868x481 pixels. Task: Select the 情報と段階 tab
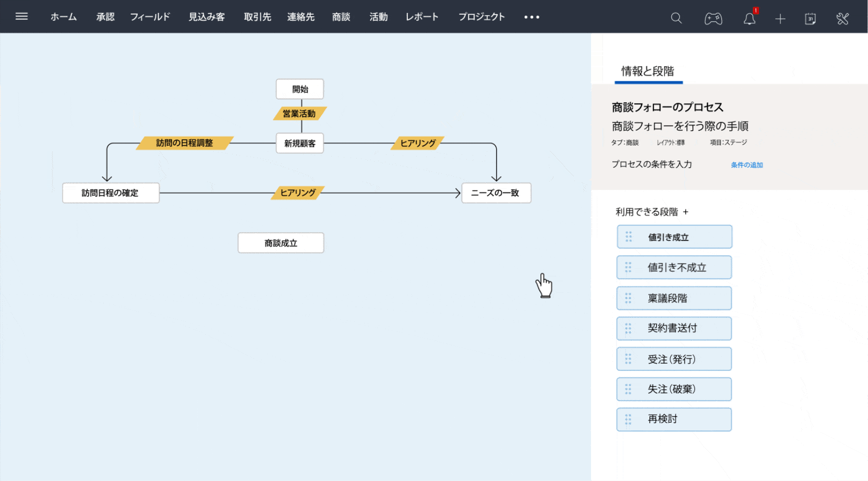(x=648, y=71)
